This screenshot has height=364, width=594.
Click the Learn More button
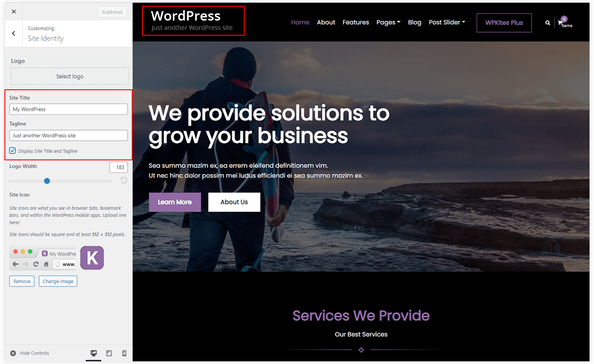click(x=175, y=202)
